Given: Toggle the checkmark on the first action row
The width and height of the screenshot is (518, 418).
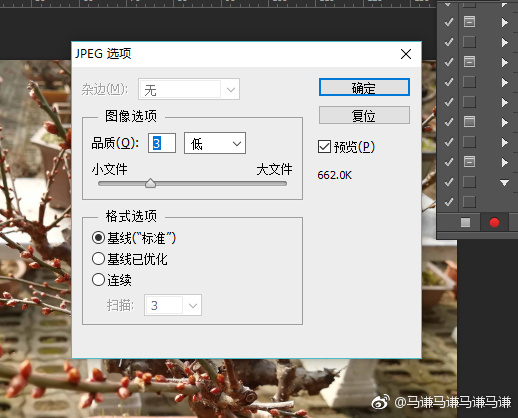Looking at the screenshot, I should [x=449, y=22].
